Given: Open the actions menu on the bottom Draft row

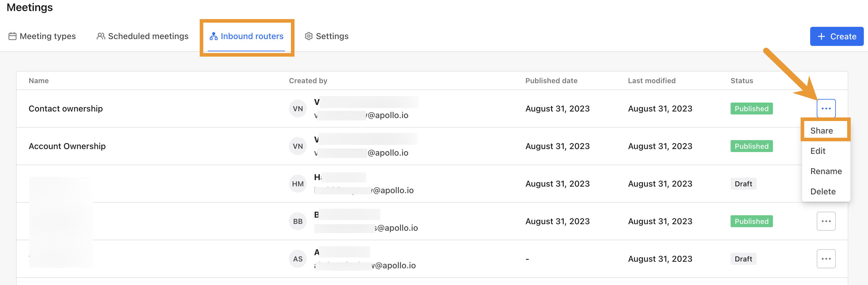Looking at the screenshot, I should click(826, 258).
